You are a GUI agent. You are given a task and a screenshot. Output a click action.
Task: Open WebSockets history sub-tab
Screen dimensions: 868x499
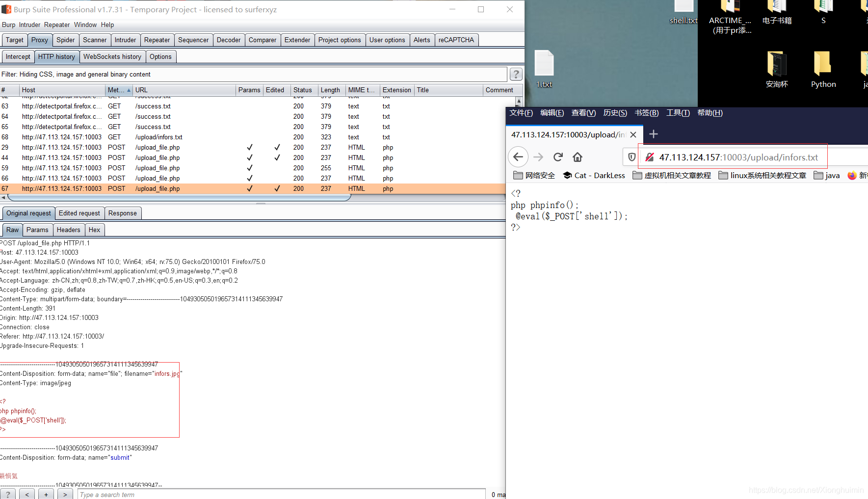pyautogui.click(x=112, y=56)
